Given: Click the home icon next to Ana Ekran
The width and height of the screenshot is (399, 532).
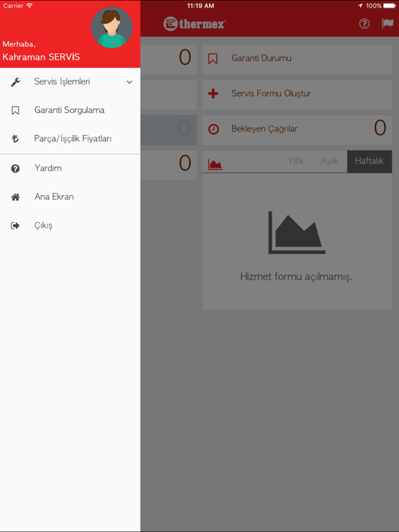Looking at the screenshot, I should click(x=15, y=197).
